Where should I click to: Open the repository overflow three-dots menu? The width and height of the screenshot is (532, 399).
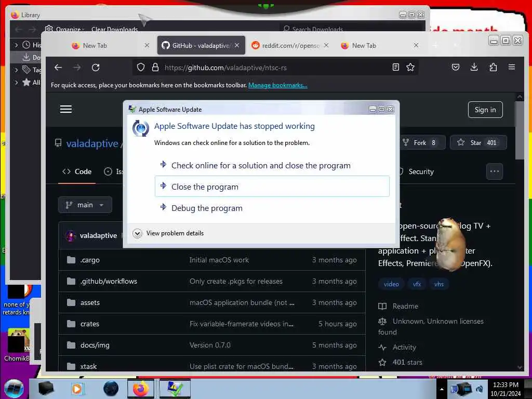pyautogui.click(x=495, y=171)
